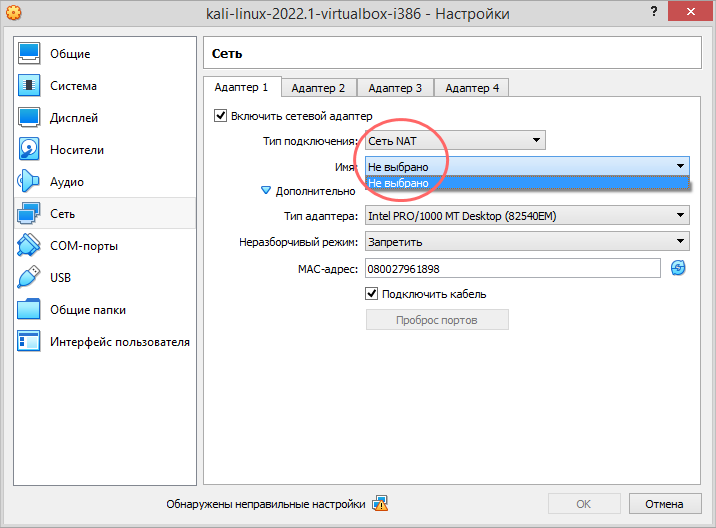Image resolution: width=716 pixels, height=528 pixels.
Task: Select the Общие папки category label
Action: click(88, 310)
